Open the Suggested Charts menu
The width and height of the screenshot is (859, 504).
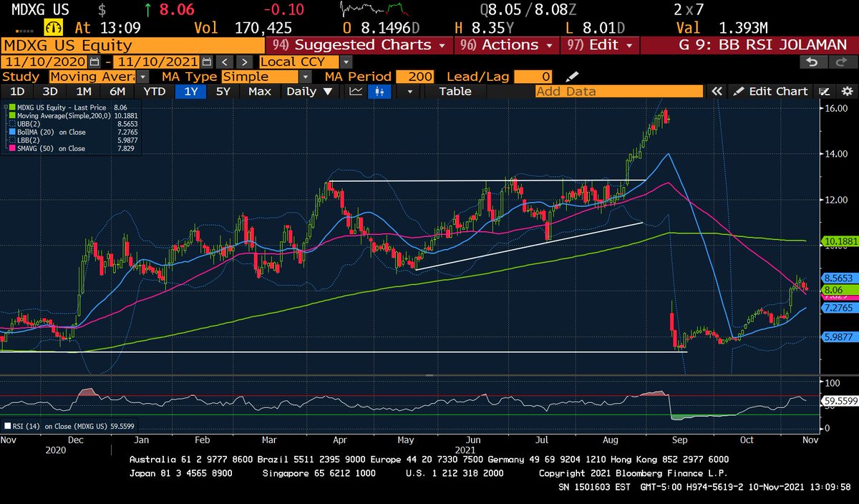(360, 44)
